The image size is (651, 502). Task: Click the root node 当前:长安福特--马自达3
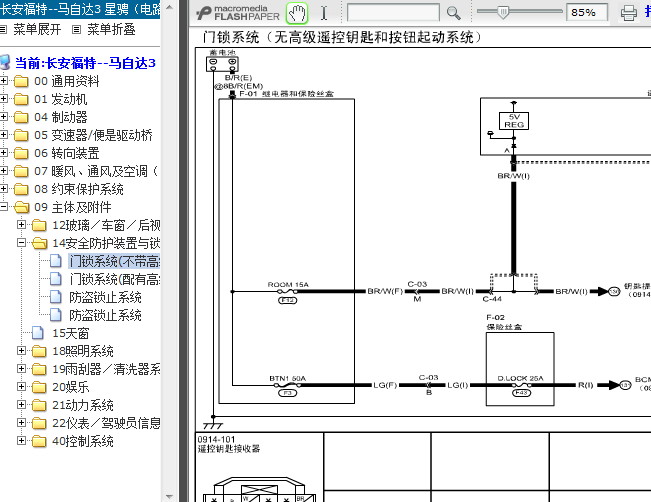tap(85, 63)
